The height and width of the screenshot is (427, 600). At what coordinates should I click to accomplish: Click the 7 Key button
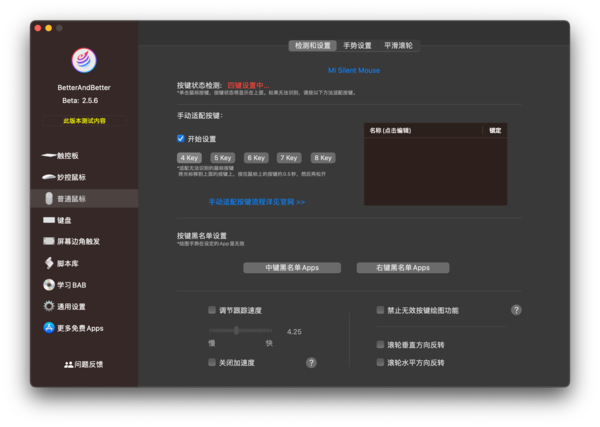tap(289, 158)
